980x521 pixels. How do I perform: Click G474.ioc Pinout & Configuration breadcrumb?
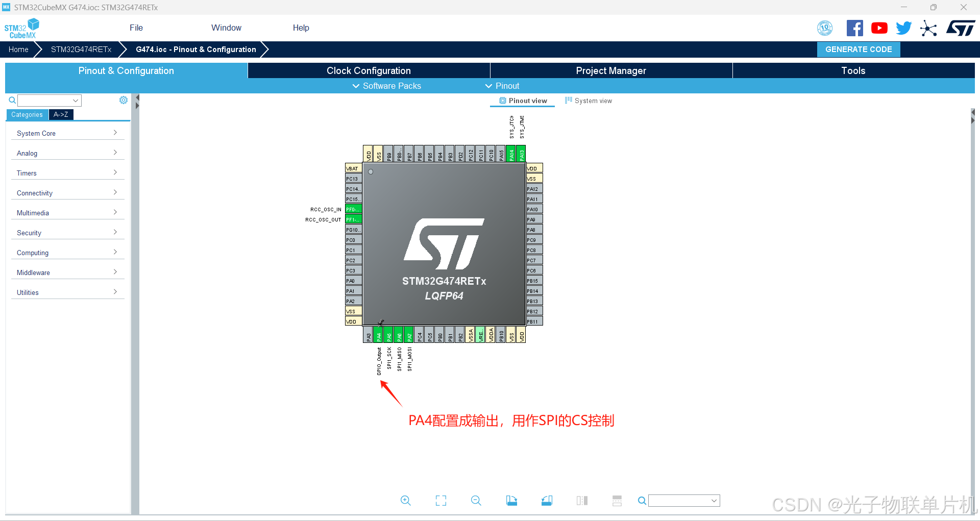click(x=196, y=49)
